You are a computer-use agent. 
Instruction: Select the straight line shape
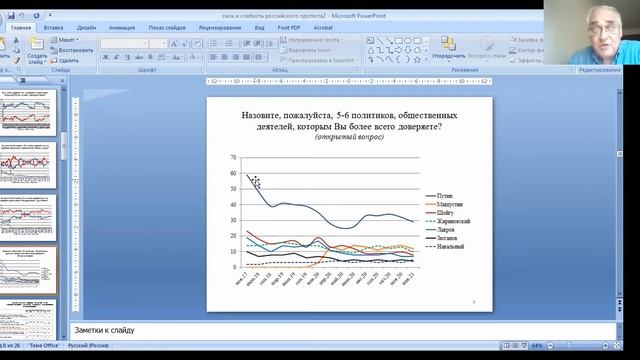click(380, 40)
